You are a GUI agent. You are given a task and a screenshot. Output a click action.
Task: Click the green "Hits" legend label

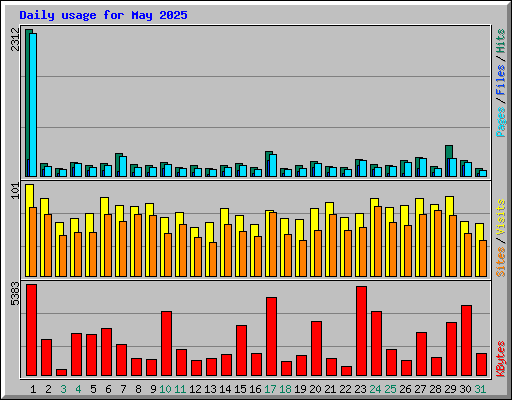click(500, 41)
